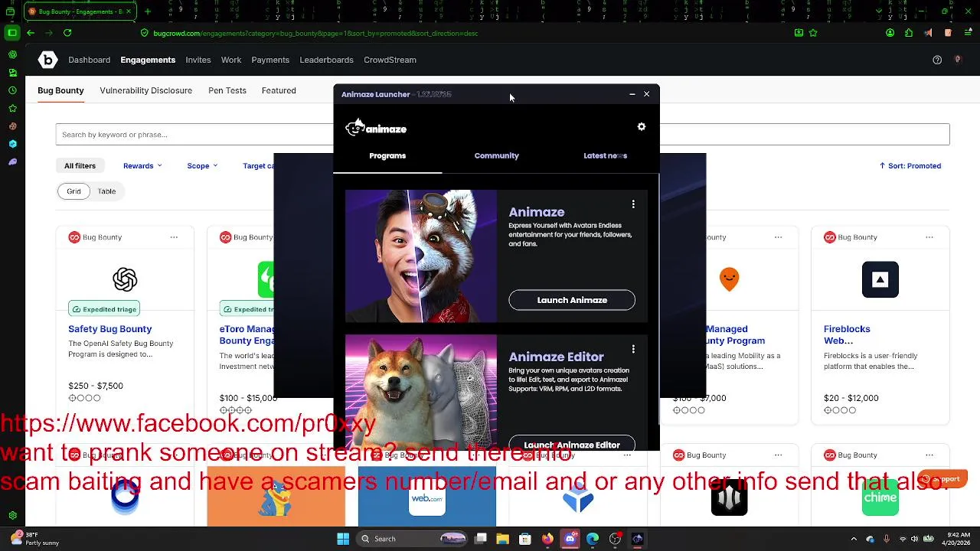The image size is (980, 551).
Task: Open Animaze Launcher settings gear
Action: (x=642, y=127)
